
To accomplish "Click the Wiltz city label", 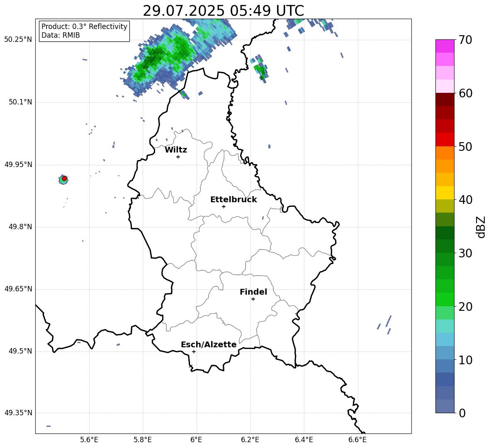I will (x=176, y=150).
